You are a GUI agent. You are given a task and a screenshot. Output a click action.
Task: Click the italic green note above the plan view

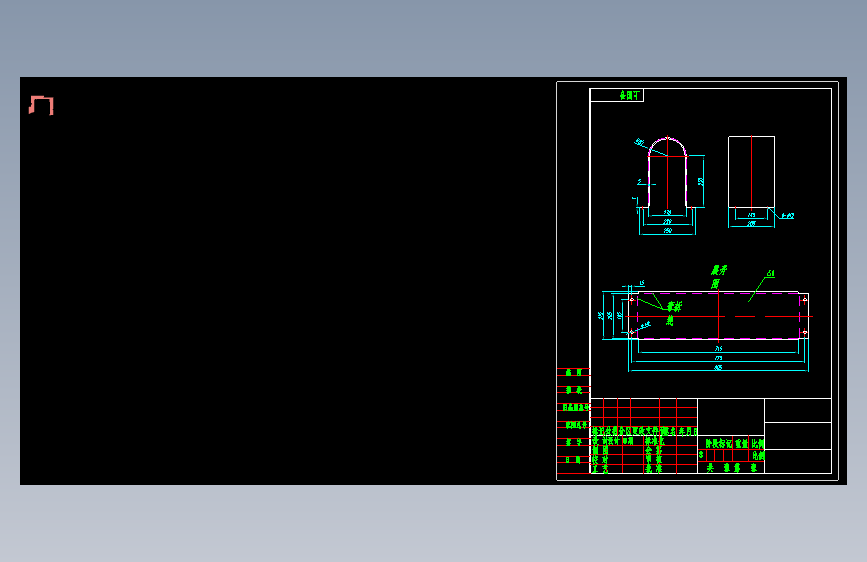point(718,277)
